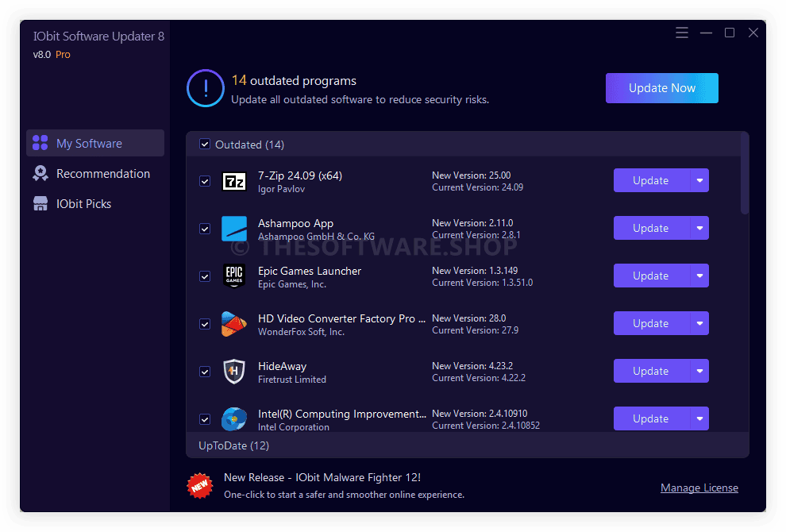The height and width of the screenshot is (532, 786).
Task: Open the IObit Picks section
Action: 95,203
